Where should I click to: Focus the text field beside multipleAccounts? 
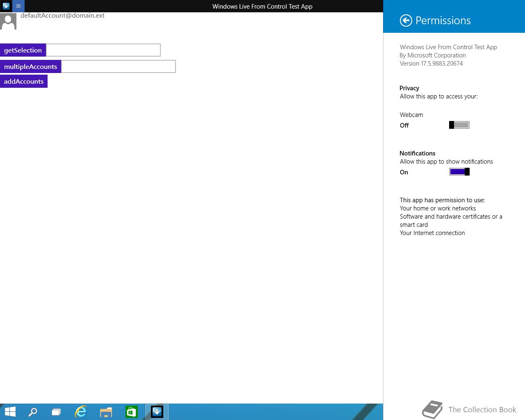119,66
